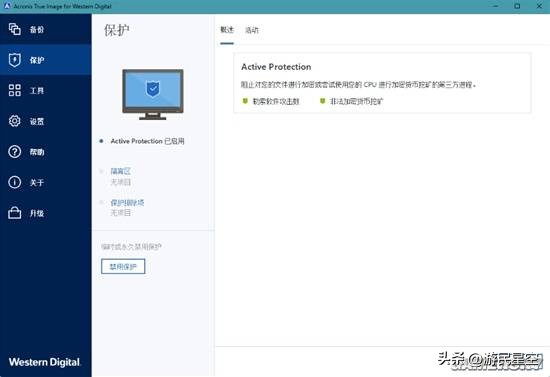The image size is (550, 377).
Task: Click the 非法加密货币挖矿 text
Action: 357,101
